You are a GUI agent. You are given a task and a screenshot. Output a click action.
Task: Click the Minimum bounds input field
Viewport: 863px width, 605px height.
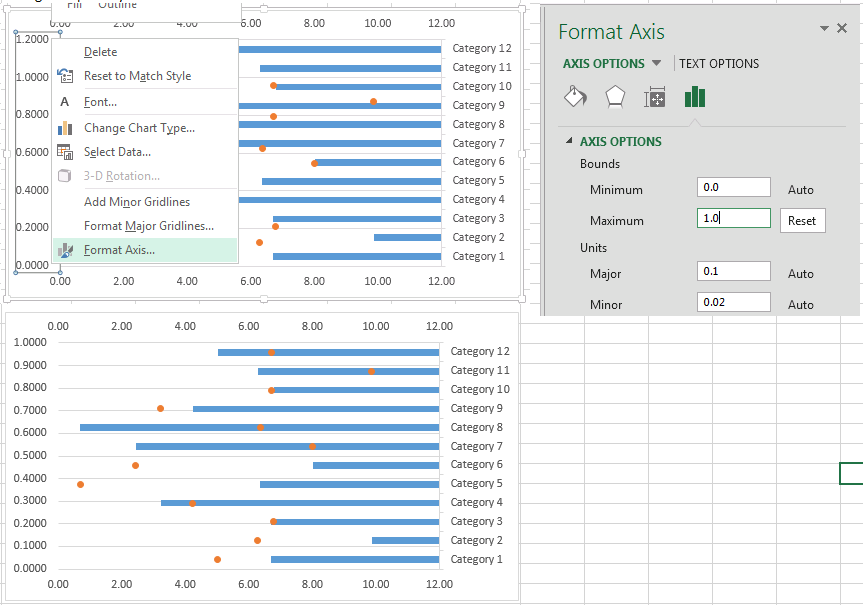pos(733,187)
